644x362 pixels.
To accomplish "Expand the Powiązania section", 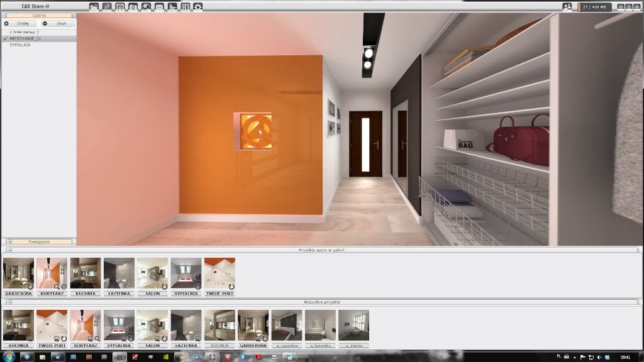I will point(9,241).
